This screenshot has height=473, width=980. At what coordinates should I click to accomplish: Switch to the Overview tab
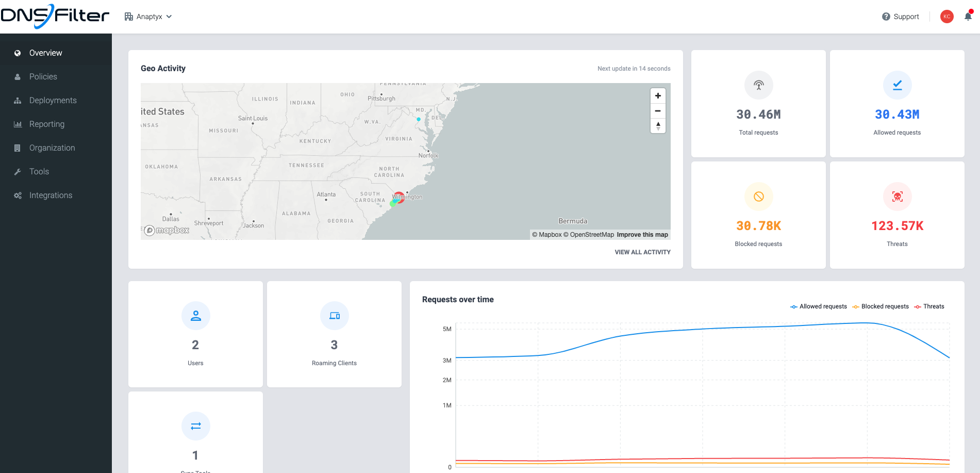coord(45,53)
